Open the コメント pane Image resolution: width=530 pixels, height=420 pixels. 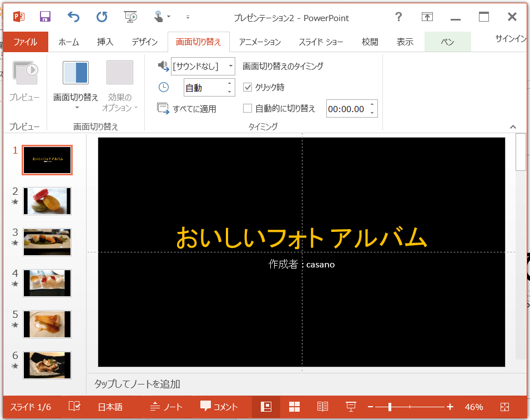(x=219, y=407)
